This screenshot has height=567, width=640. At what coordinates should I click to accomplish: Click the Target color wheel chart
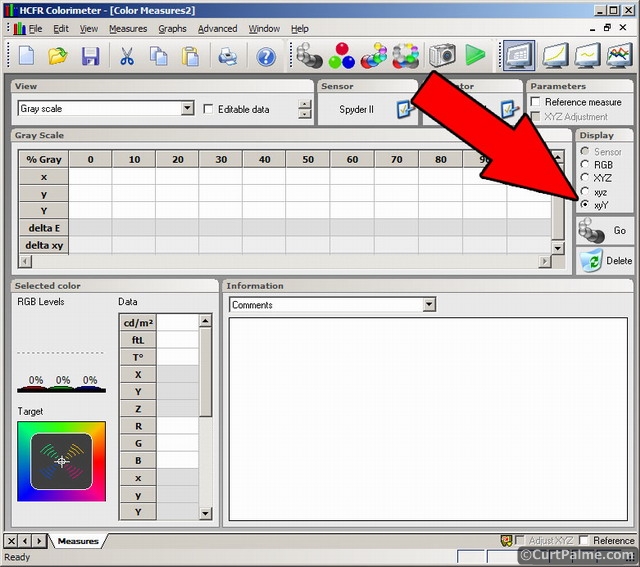click(x=62, y=461)
